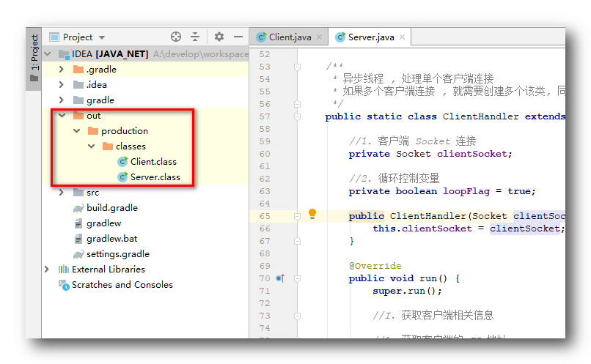Click the settings.gradle elephant icon
The height and width of the screenshot is (364, 591).
click(78, 254)
